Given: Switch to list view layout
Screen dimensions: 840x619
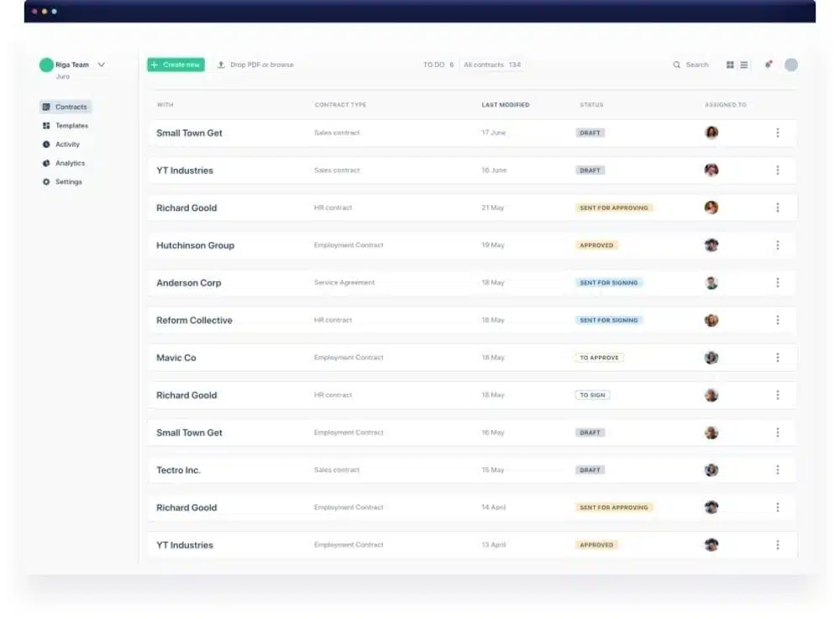Looking at the screenshot, I should tap(743, 65).
